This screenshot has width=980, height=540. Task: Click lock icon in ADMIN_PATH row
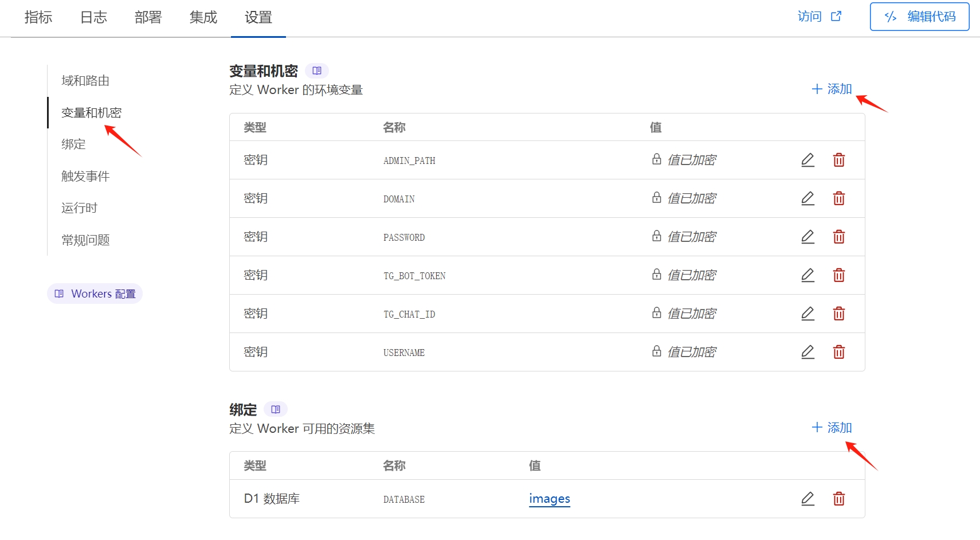pos(657,159)
